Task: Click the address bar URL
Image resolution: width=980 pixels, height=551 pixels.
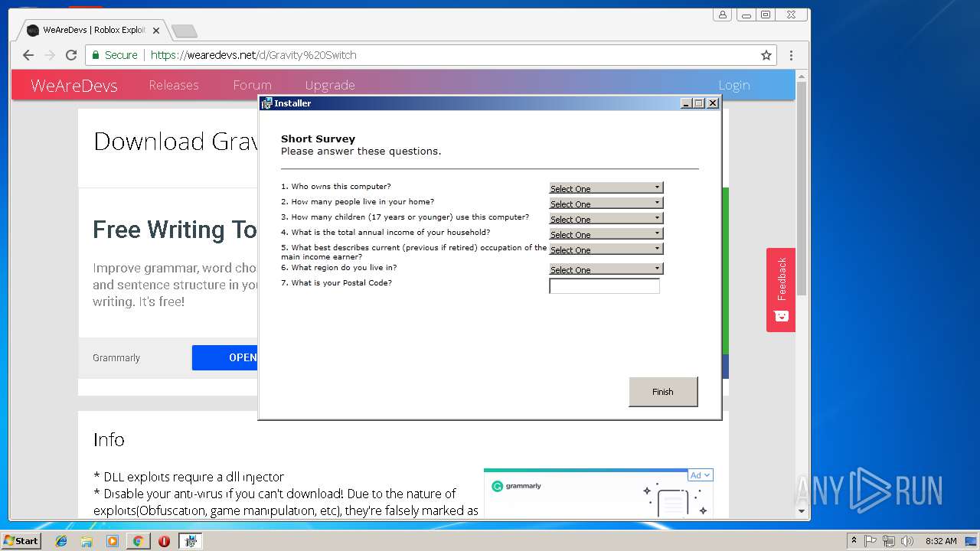Action: tap(253, 55)
